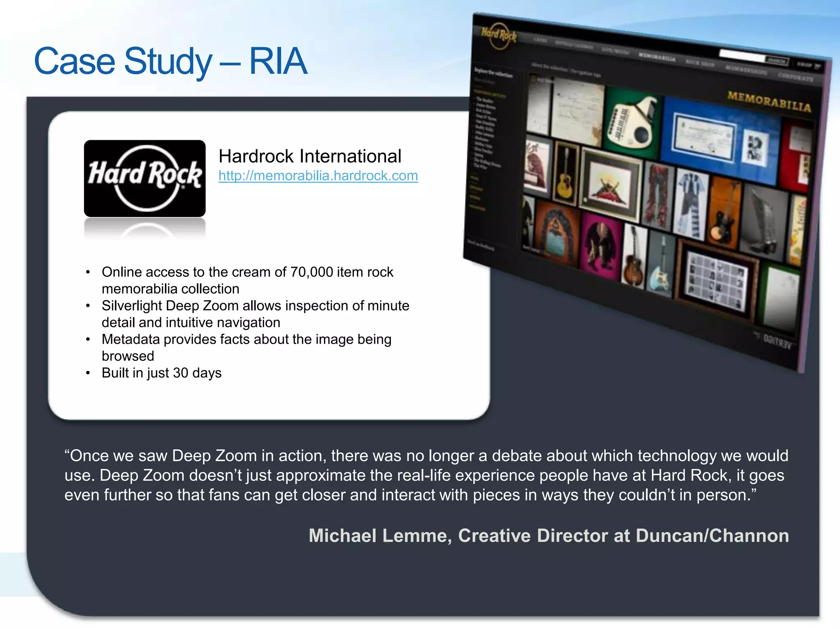Click the Hard Rock logo image
Viewport: 840px width, 630px height.
pos(145,178)
